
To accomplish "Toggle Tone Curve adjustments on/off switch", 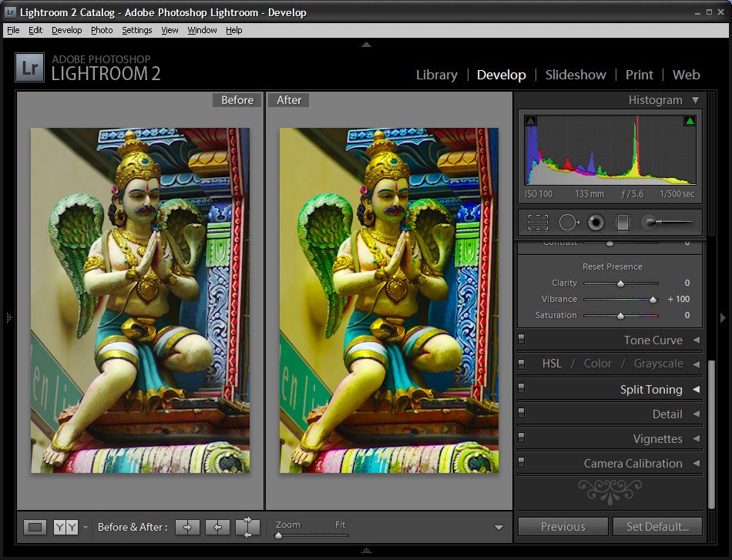I will click(x=522, y=339).
